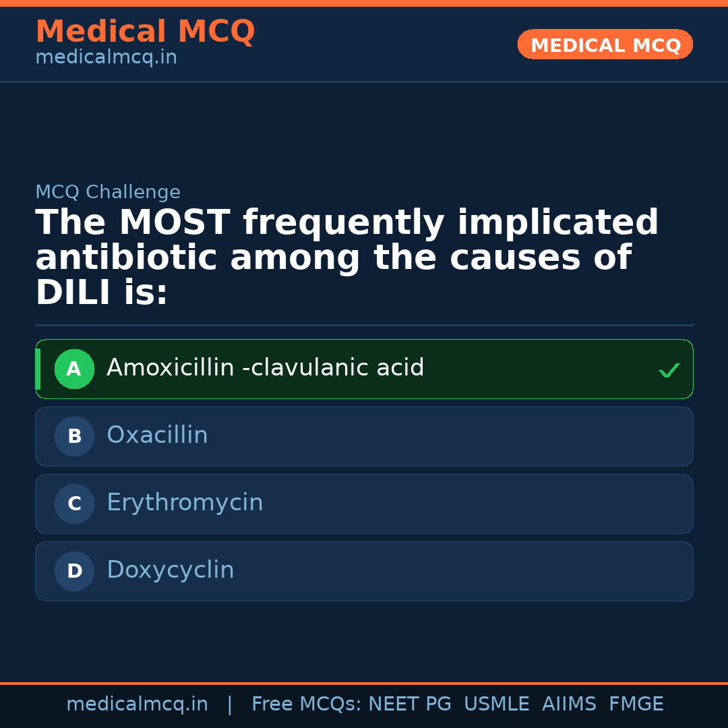The image size is (728, 728).
Task: Click the FMGE footer text
Action: (x=636, y=704)
